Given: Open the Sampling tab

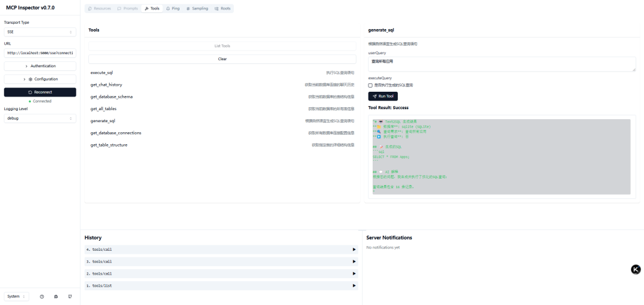Looking at the screenshot, I should coord(197,8).
